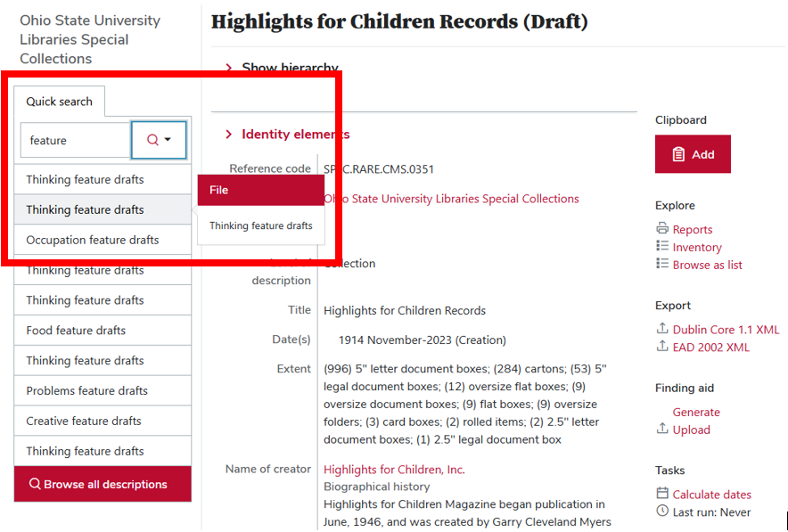Click the "Finding aid" section heading
Image resolution: width=788 pixels, height=532 pixels.
[685, 388]
